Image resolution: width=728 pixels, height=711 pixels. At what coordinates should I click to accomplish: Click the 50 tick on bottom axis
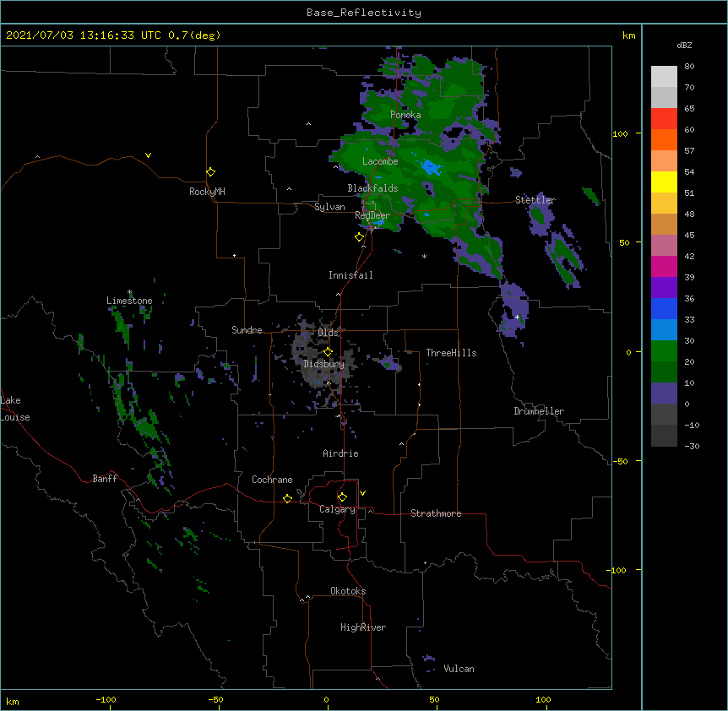[434, 699]
